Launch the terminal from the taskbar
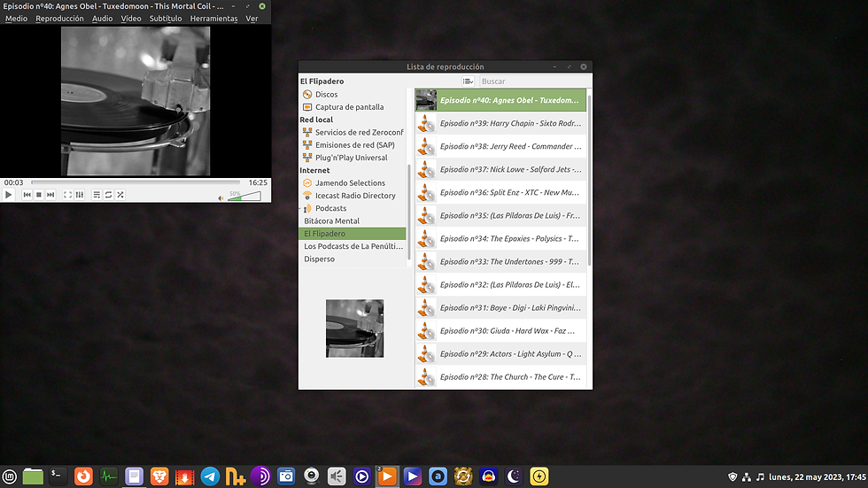The image size is (868, 488). [x=58, y=476]
